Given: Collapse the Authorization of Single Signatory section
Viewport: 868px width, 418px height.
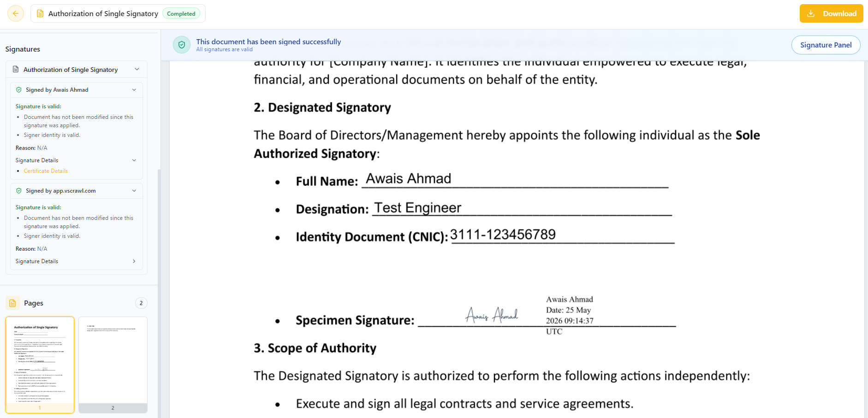Looking at the screenshot, I should click(137, 69).
